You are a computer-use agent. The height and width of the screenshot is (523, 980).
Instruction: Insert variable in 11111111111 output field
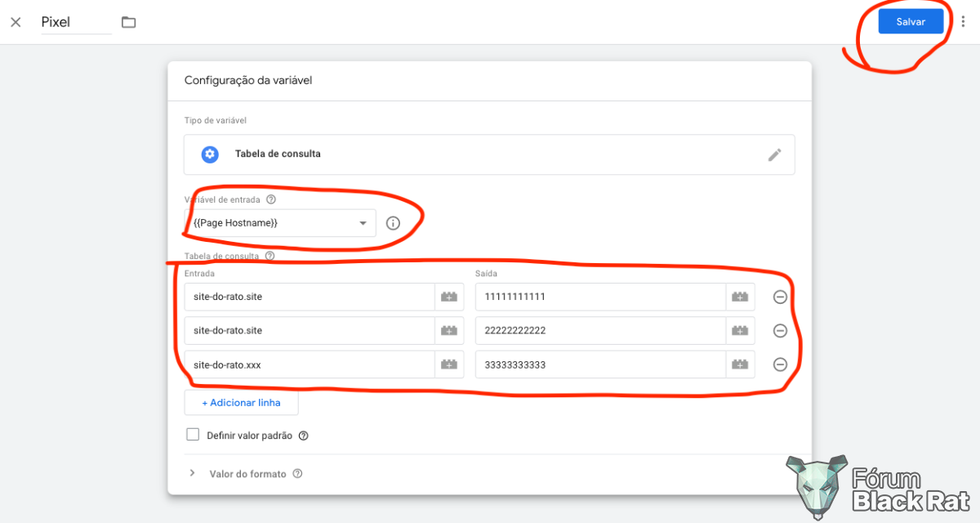tap(740, 297)
